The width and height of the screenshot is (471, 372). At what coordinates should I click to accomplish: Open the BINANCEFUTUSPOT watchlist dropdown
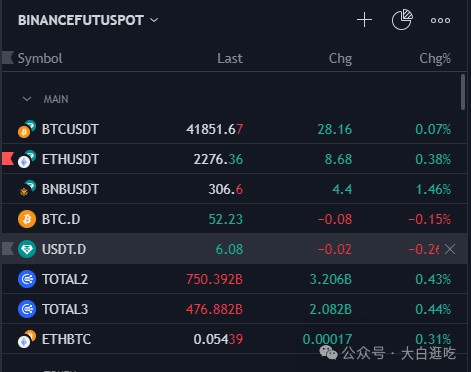point(88,20)
